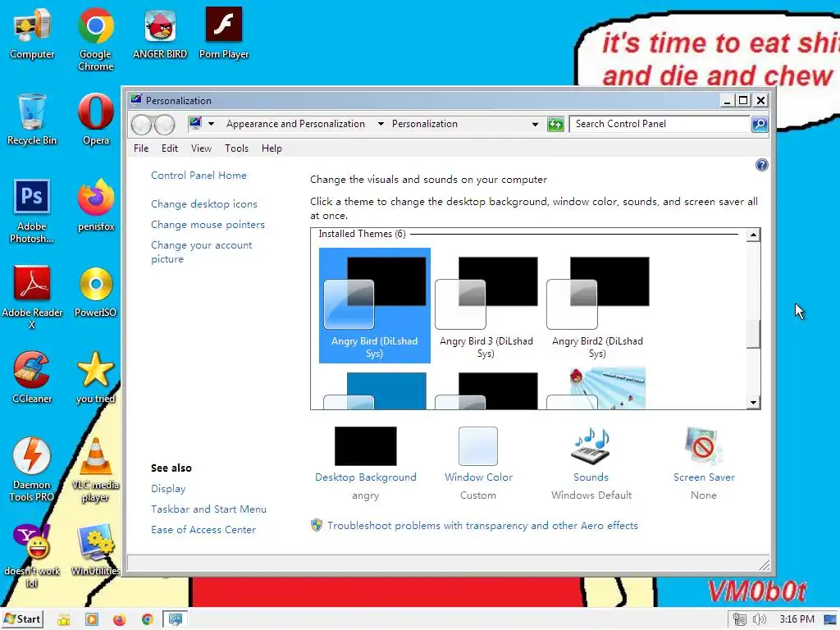Open VLC media player shortcut
The image size is (840, 630).
(x=95, y=469)
